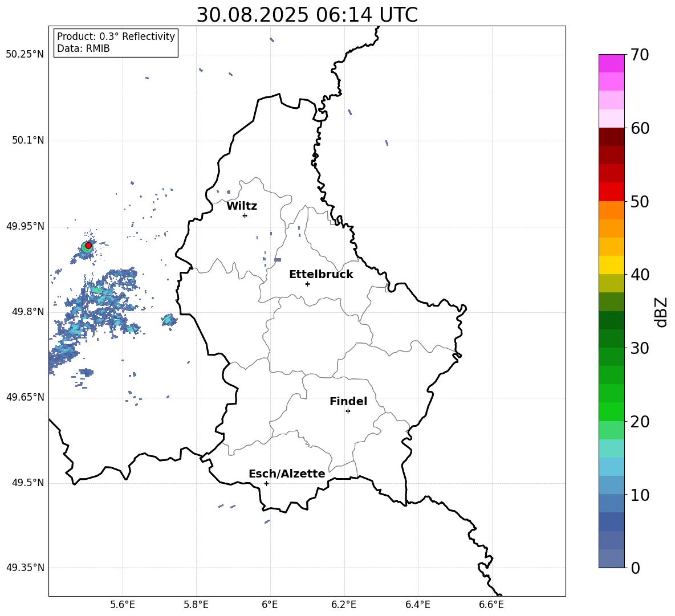This screenshot has height=616, width=675.
Task: Click the Wiltz cross marker
Action: pos(245,215)
